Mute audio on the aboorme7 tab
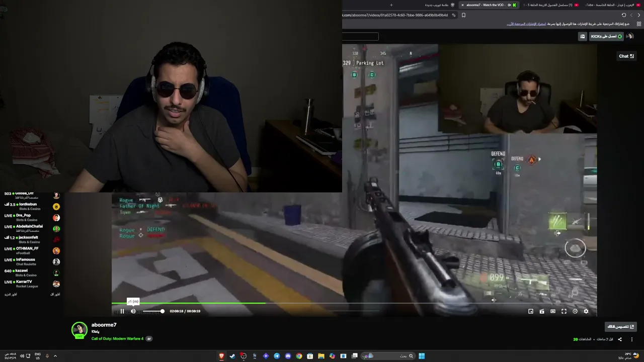The height and width of the screenshot is (362, 644). pyautogui.click(x=509, y=5)
